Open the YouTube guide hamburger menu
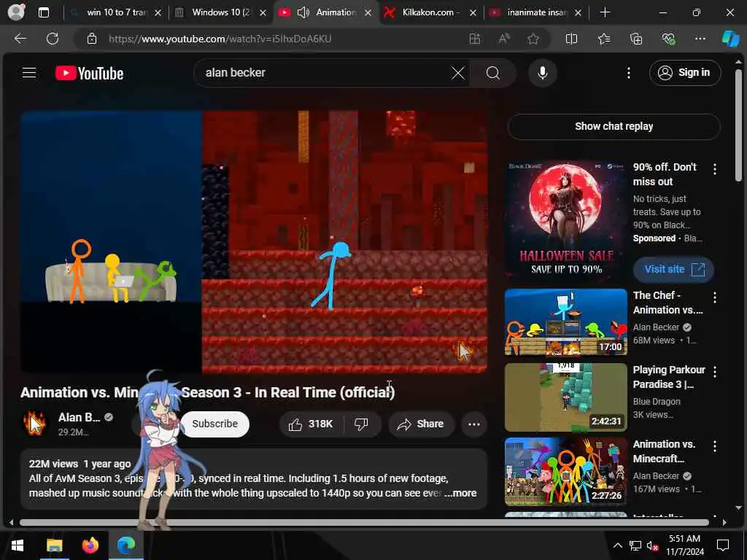The height and width of the screenshot is (560, 747). click(x=29, y=73)
